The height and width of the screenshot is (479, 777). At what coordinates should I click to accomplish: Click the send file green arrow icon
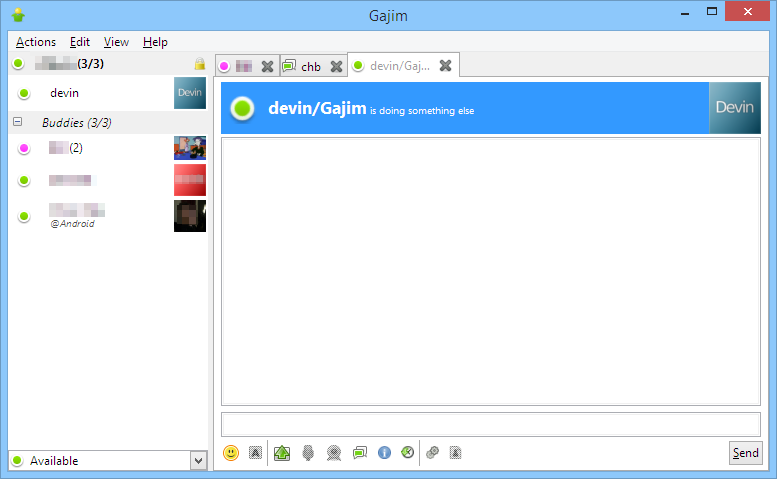click(x=282, y=453)
